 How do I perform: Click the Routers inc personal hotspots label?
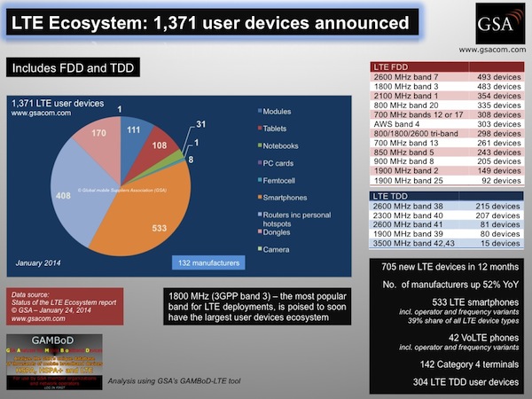pos(297,219)
